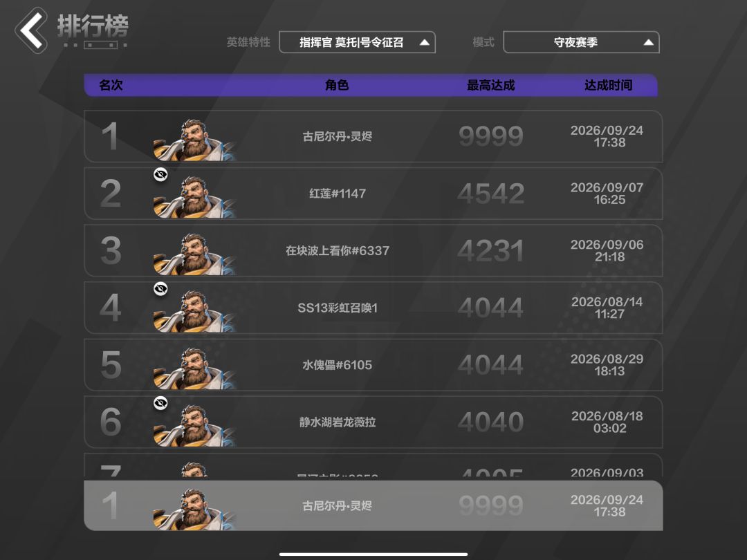Viewport: 747px width, 560px height.
Task: Select hero avatar of 红莲#1147
Action: coord(194,196)
